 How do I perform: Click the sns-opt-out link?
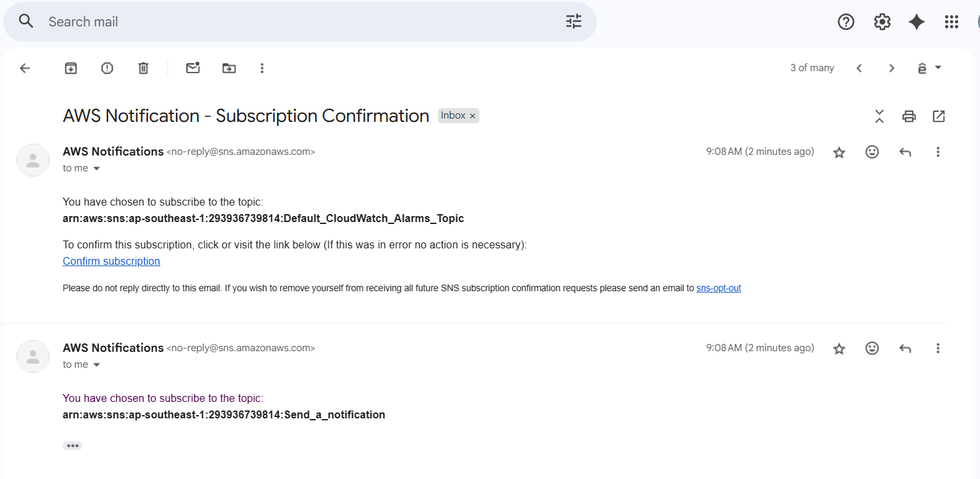[x=719, y=288]
